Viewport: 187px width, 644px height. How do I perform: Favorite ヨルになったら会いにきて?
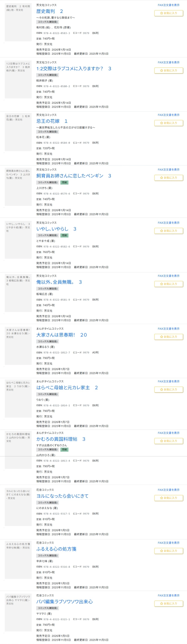169,498
